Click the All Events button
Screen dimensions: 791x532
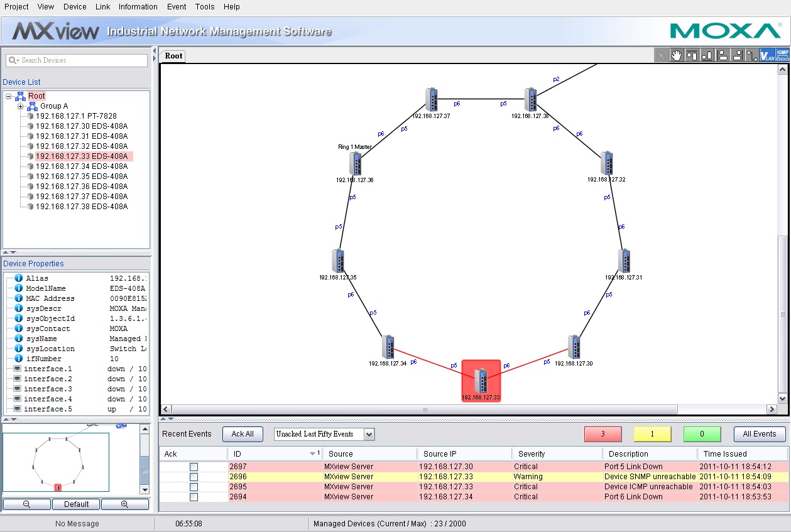[x=760, y=434]
